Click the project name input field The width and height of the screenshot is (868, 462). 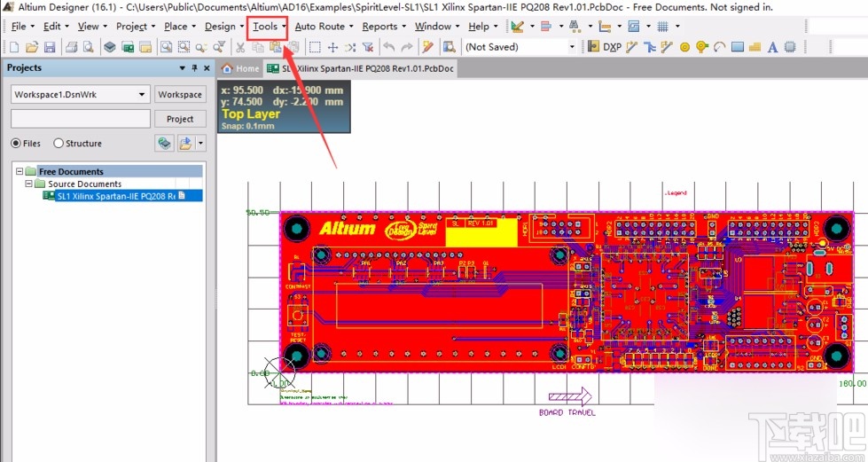(81, 119)
